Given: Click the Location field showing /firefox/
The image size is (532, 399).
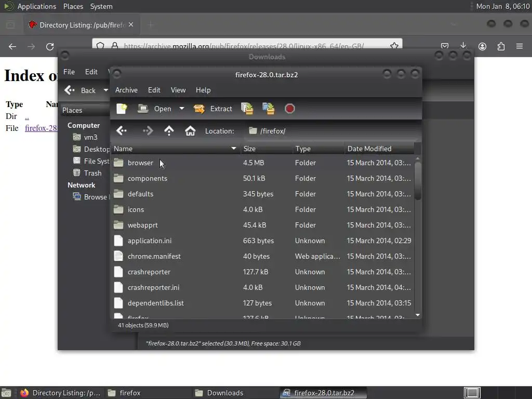Looking at the screenshot, I should 331,131.
